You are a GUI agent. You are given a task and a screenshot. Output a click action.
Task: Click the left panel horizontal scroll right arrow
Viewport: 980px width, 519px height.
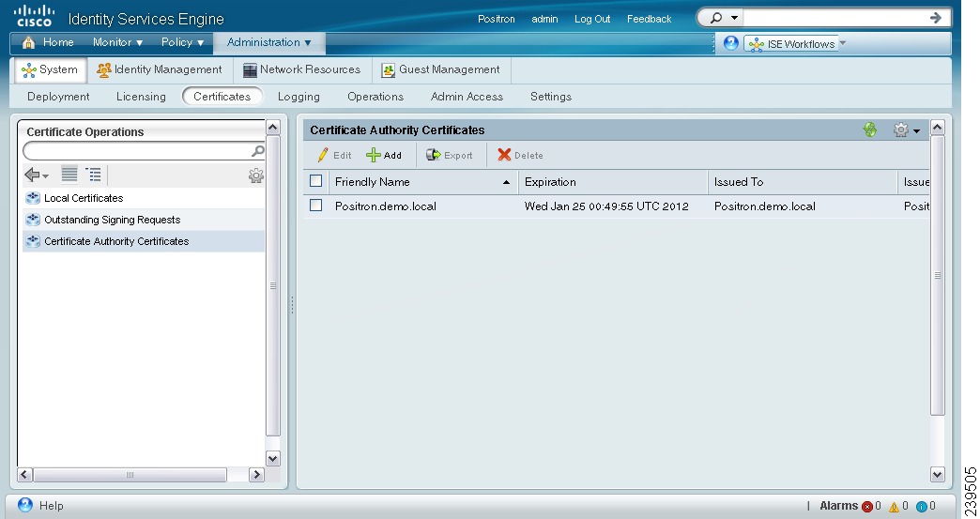(256, 475)
